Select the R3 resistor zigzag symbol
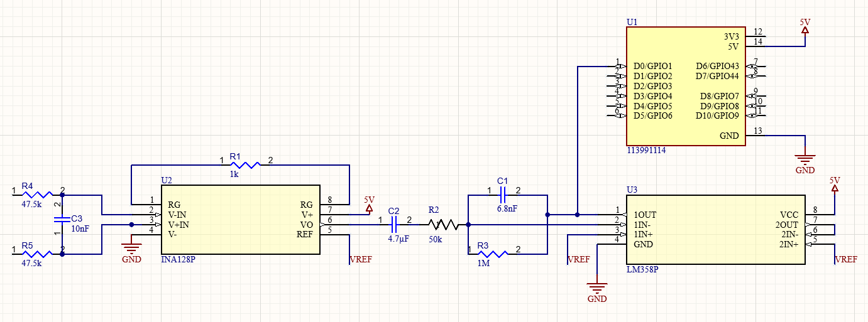This screenshot has height=322, width=868. click(495, 254)
